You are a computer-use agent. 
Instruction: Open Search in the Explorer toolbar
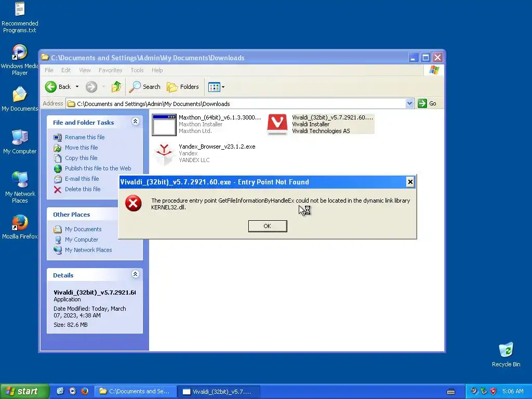[x=145, y=87]
